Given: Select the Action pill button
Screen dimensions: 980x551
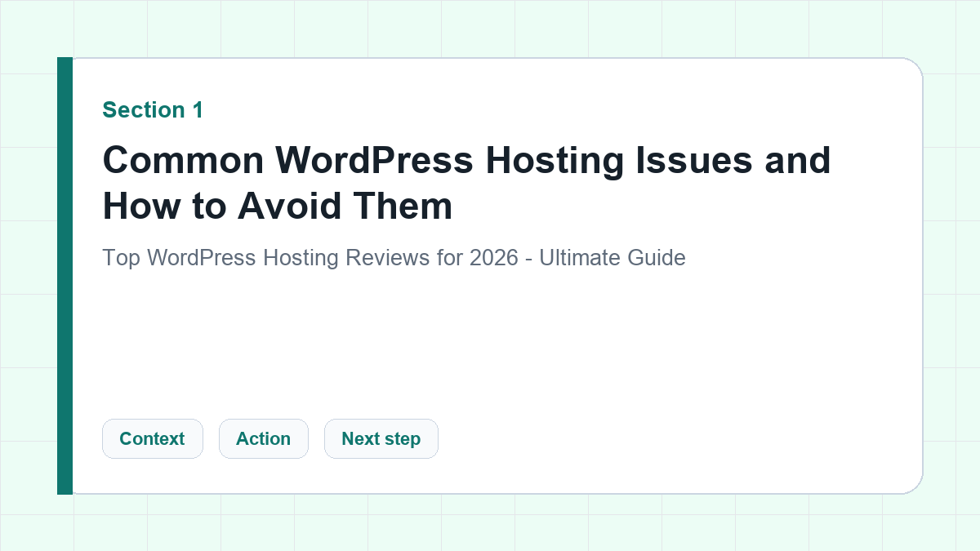Looking at the screenshot, I should (x=264, y=438).
